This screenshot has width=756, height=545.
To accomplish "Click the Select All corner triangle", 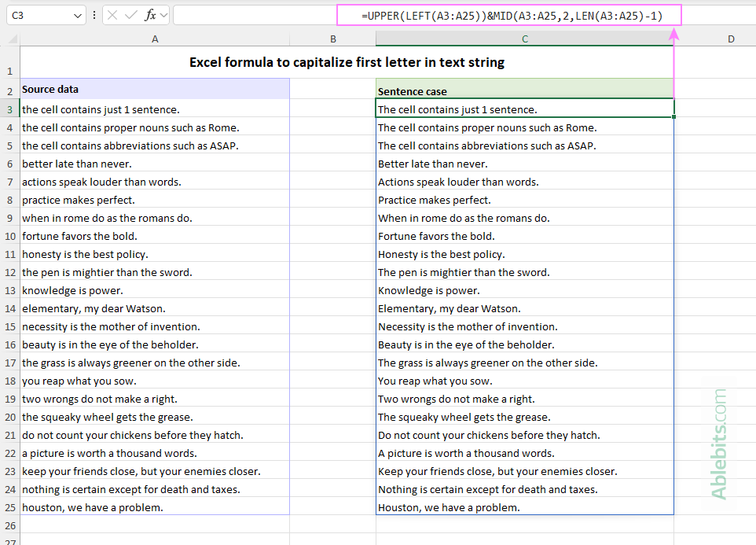I will coord(13,39).
